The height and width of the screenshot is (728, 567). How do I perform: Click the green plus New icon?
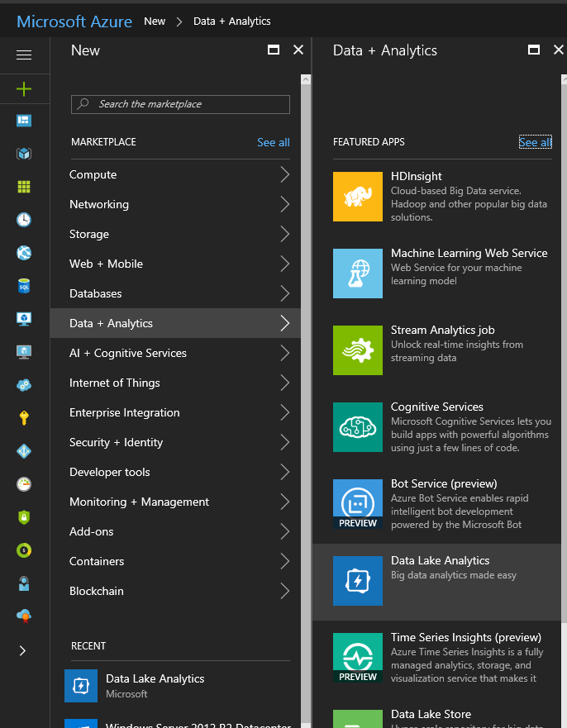pyautogui.click(x=24, y=88)
